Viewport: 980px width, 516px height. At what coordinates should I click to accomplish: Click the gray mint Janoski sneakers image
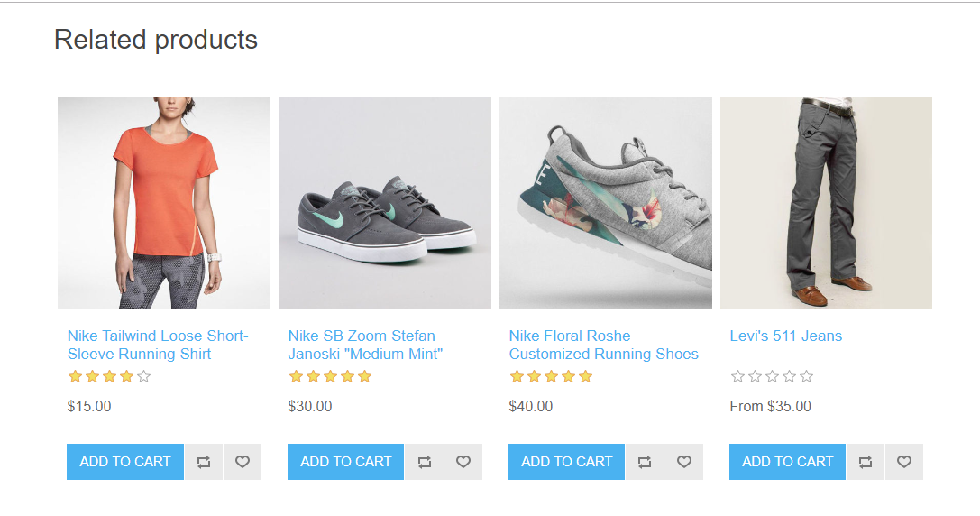pyautogui.click(x=385, y=203)
